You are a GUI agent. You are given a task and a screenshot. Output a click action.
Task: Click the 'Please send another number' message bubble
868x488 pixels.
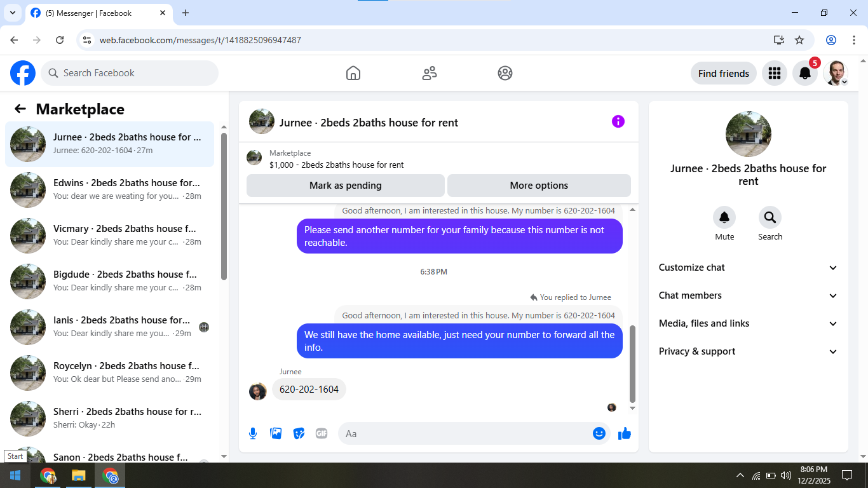coord(459,236)
